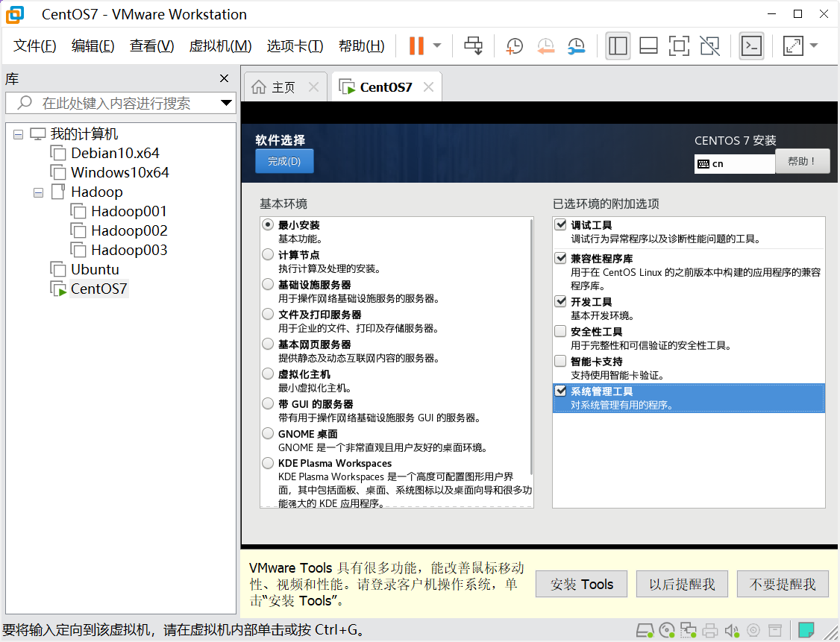The image size is (840, 642).
Task: Close the library panel
Action: click(x=224, y=79)
